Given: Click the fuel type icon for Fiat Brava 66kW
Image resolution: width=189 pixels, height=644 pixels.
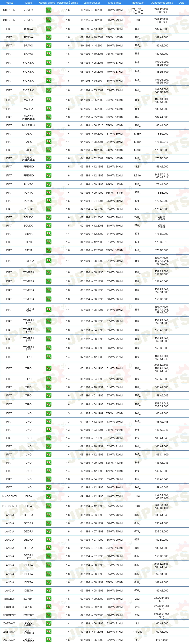Looking at the screenshot, I should click(48, 29).
